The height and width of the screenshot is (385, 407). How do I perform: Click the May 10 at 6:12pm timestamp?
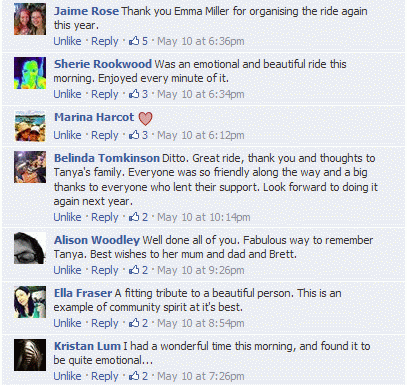coord(201,135)
